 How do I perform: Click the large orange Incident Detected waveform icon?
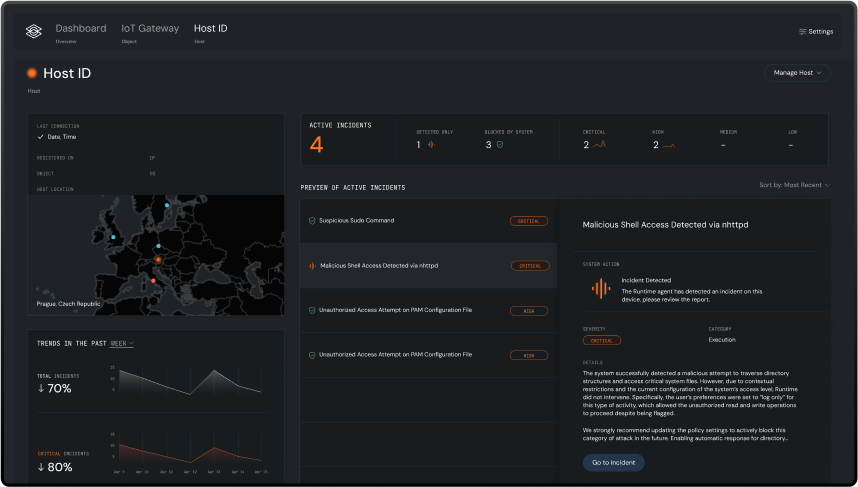click(601, 288)
